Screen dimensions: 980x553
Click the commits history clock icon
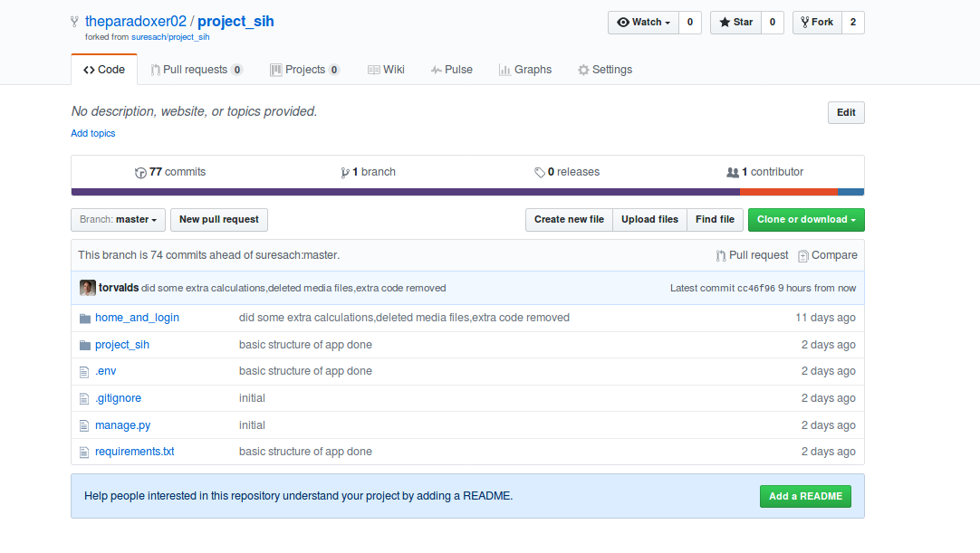(x=140, y=172)
